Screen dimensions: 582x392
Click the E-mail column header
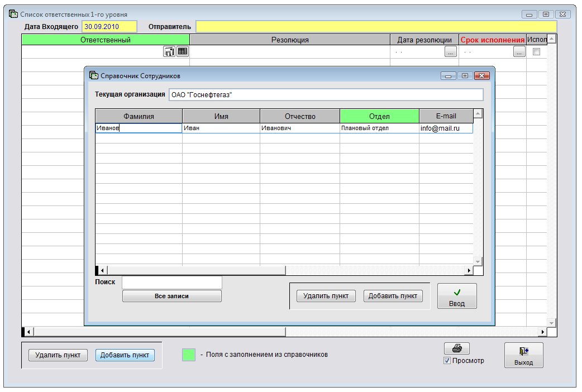[446, 116]
